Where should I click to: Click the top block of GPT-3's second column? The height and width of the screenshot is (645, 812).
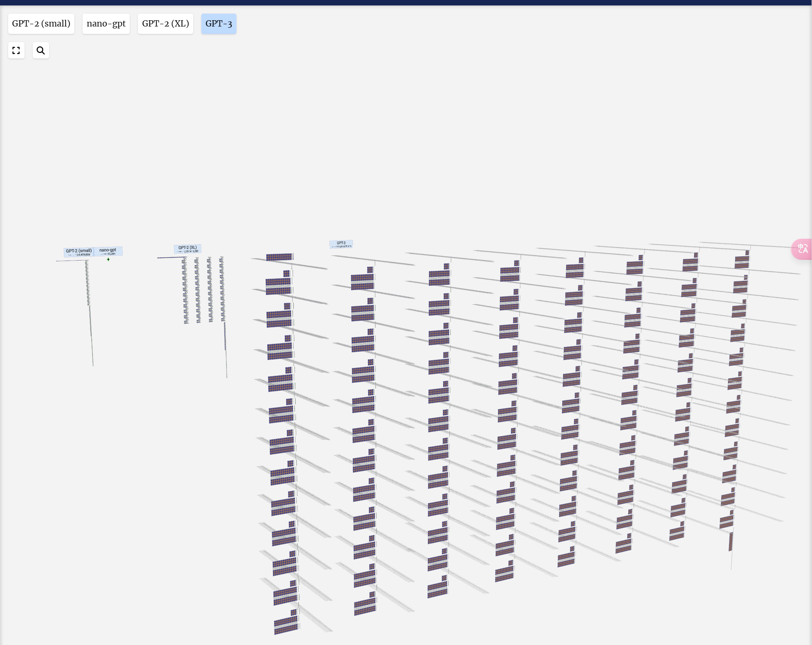[x=363, y=280]
